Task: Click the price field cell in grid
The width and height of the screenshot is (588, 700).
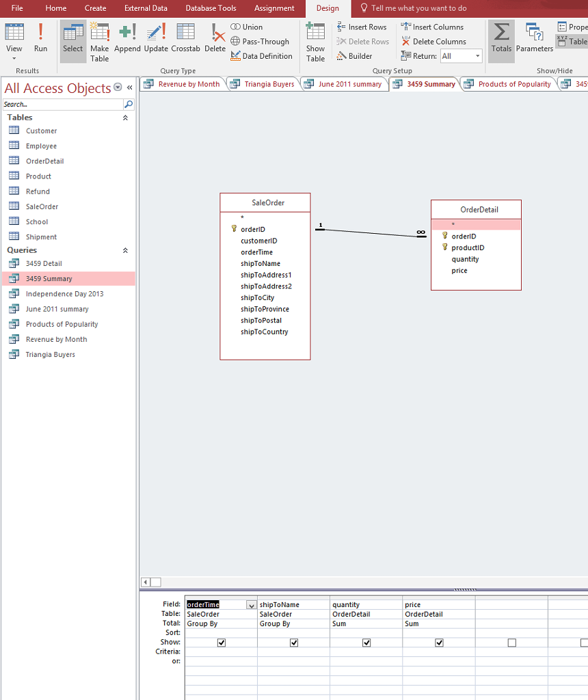Action: [x=438, y=604]
